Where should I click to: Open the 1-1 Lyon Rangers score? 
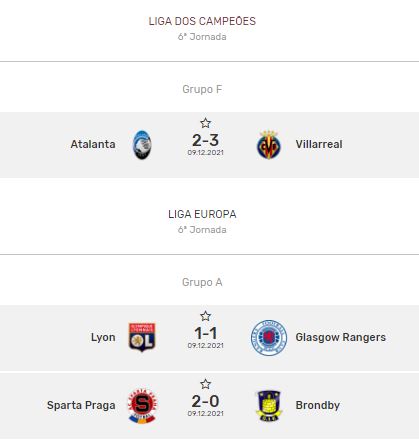pos(205,333)
